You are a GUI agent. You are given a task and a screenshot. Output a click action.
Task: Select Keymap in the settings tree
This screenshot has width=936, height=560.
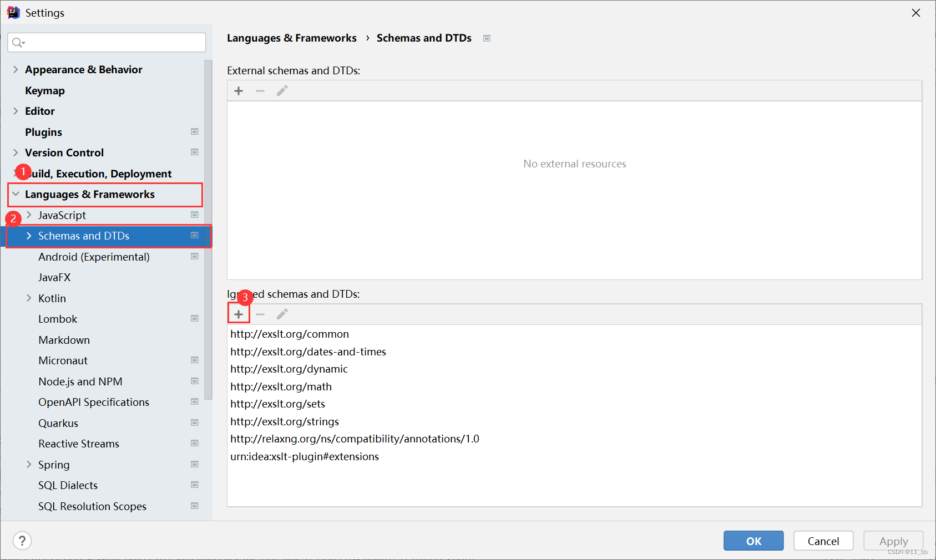[45, 90]
